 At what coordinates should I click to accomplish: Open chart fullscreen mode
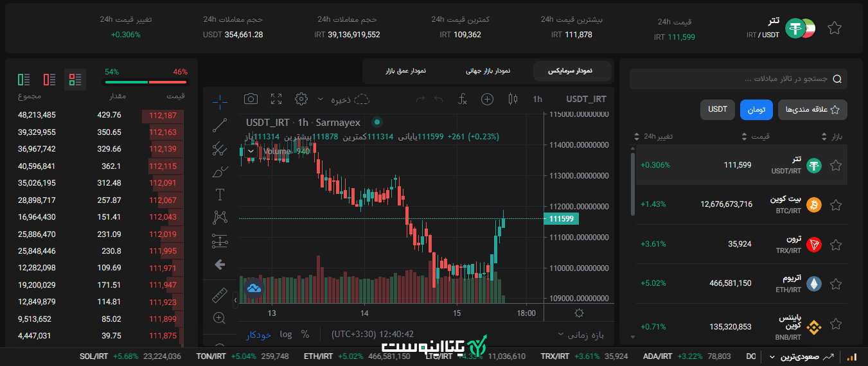(x=276, y=99)
